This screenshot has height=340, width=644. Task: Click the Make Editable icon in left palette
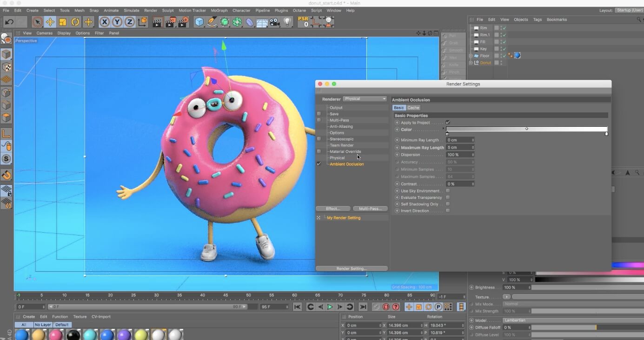(x=6, y=39)
